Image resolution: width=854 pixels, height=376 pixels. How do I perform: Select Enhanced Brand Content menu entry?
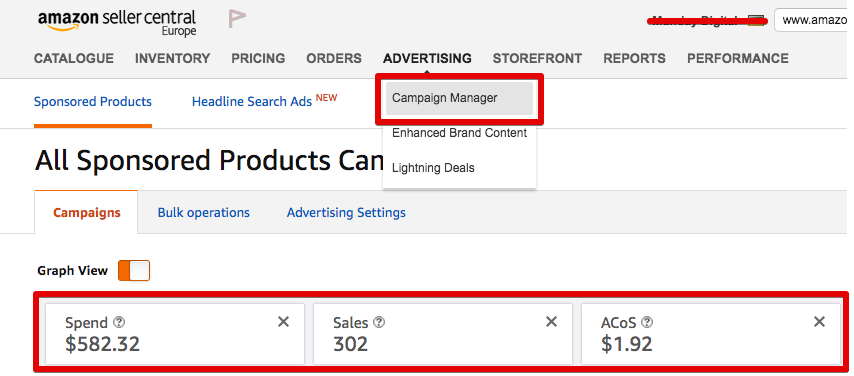(459, 133)
